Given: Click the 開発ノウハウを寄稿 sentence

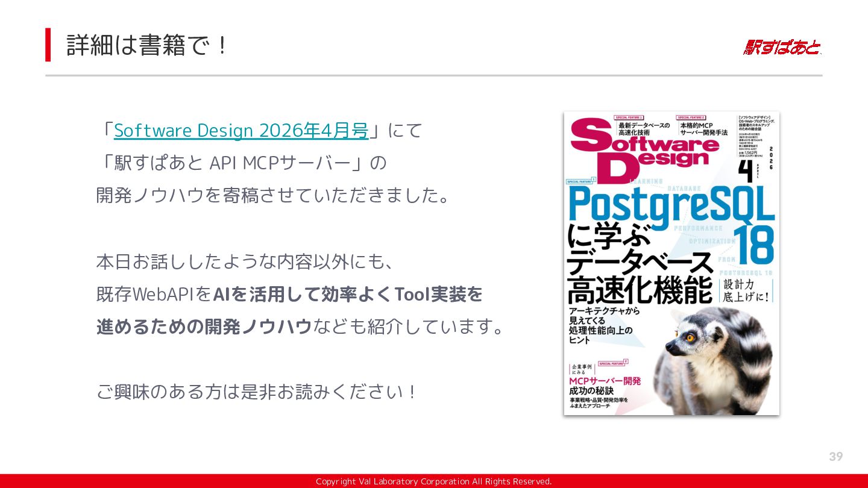Looking at the screenshot, I should coord(274,195).
